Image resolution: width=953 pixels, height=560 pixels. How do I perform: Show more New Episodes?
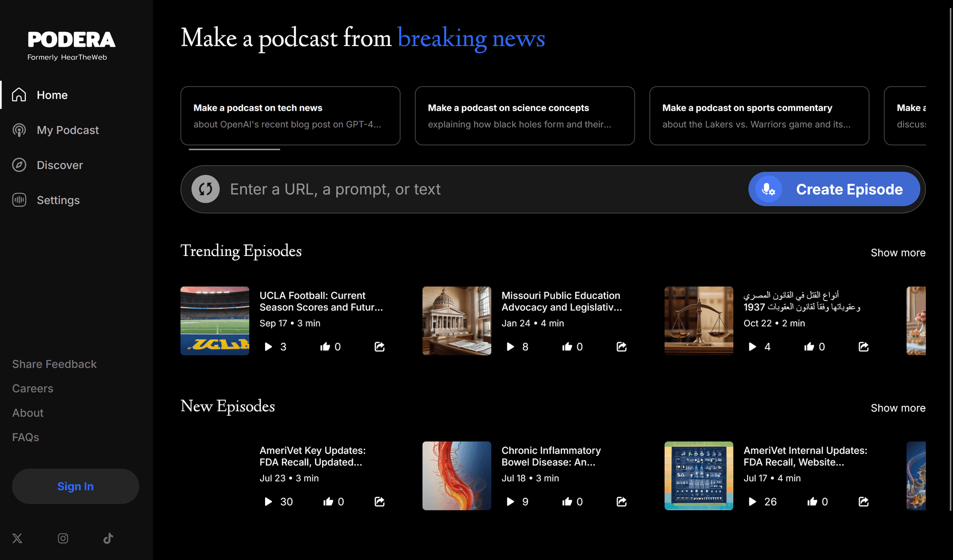pos(898,408)
